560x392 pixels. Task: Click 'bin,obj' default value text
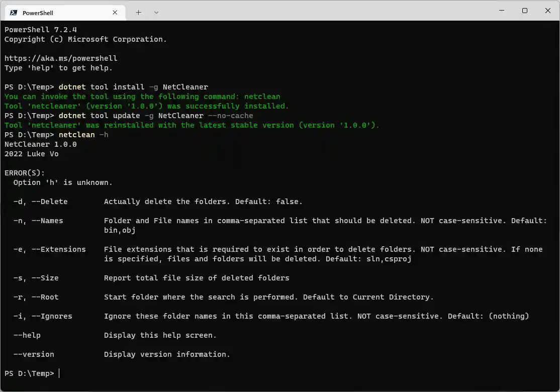(120, 230)
